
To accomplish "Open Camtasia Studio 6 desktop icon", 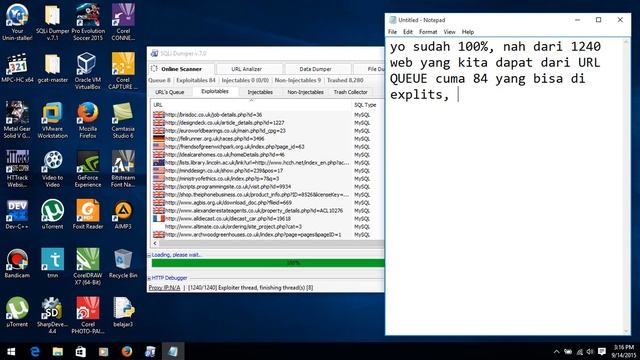I will (123, 120).
